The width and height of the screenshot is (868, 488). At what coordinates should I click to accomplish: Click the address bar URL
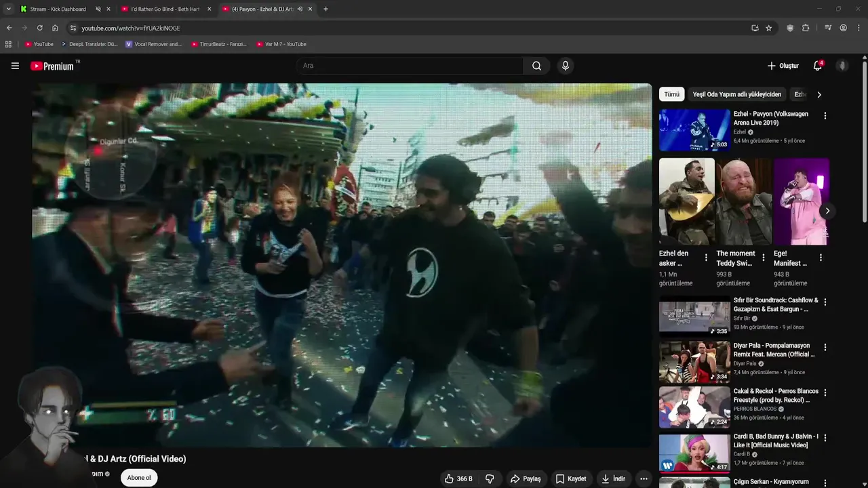tap(131, 28)
